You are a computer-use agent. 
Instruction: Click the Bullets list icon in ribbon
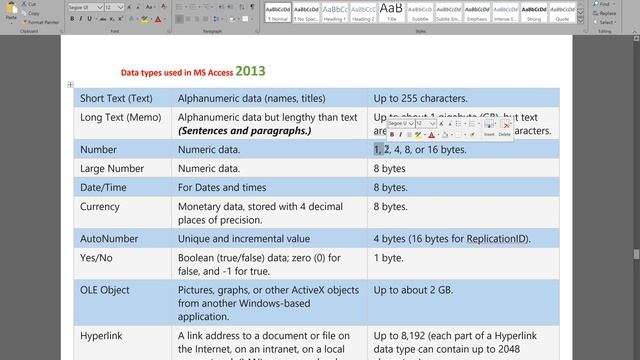pyautogui.click(x=180, y=7)
